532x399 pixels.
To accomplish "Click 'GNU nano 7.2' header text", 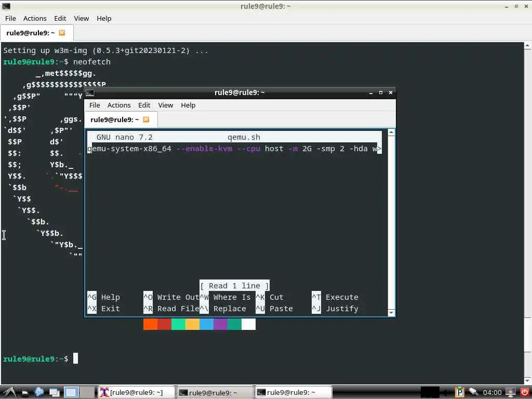I will (x=125, y=137).
